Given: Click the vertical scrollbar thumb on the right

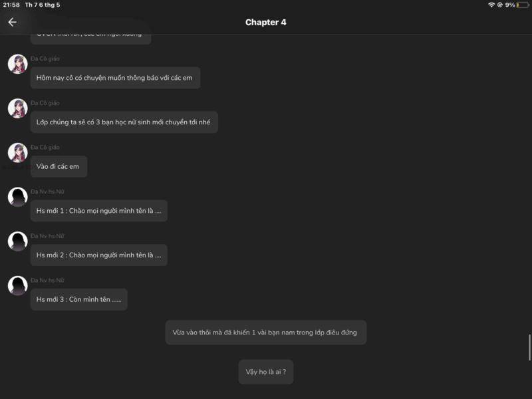Looking at the screenshot, I should 529,347.
